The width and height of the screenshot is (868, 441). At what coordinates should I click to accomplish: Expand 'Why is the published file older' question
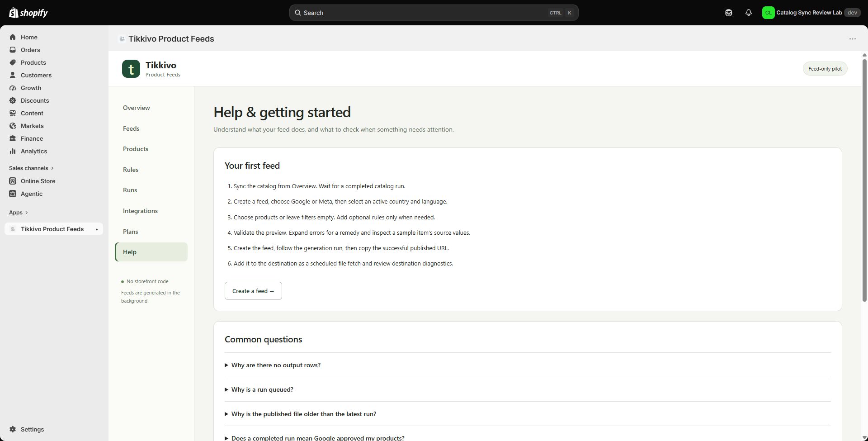coord(528,414)
